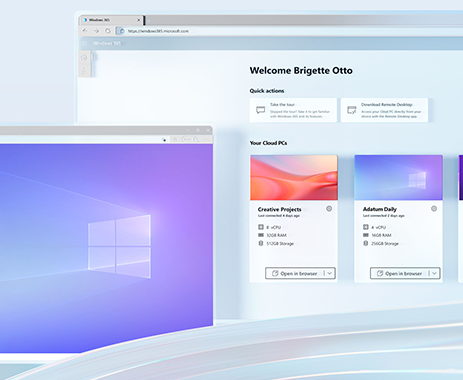Viewport: 463px width, 380px height.
Task: Open settings gear on Adatum Daily card
Action: pyautogui.click(x=434, y=209)
